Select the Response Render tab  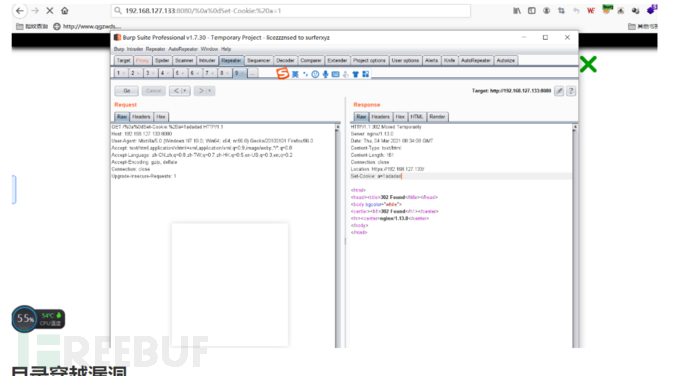pos(437,117)
